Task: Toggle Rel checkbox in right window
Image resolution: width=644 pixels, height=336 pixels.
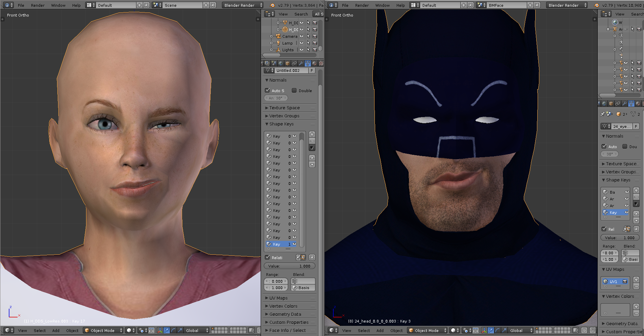Action: coord(604,229)
